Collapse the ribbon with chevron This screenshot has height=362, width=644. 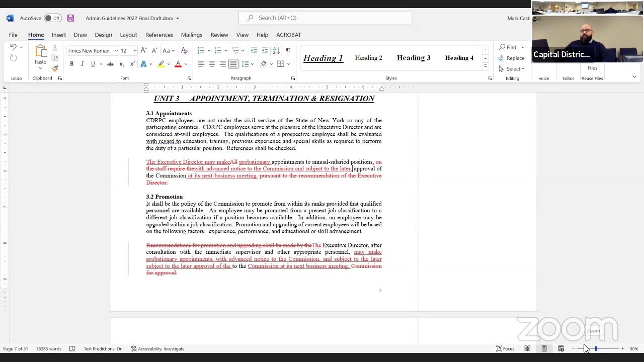[634, 77]
